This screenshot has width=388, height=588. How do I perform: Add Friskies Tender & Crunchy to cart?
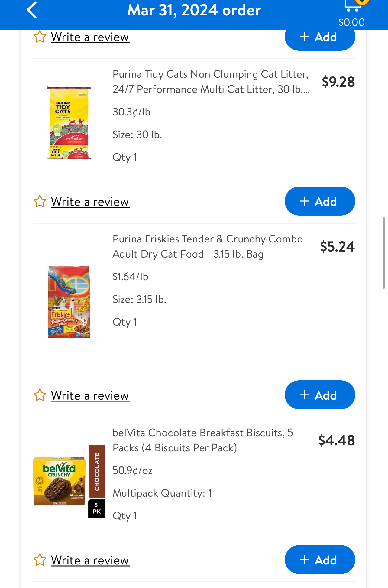pyautogui.click(x=320, y=395)
